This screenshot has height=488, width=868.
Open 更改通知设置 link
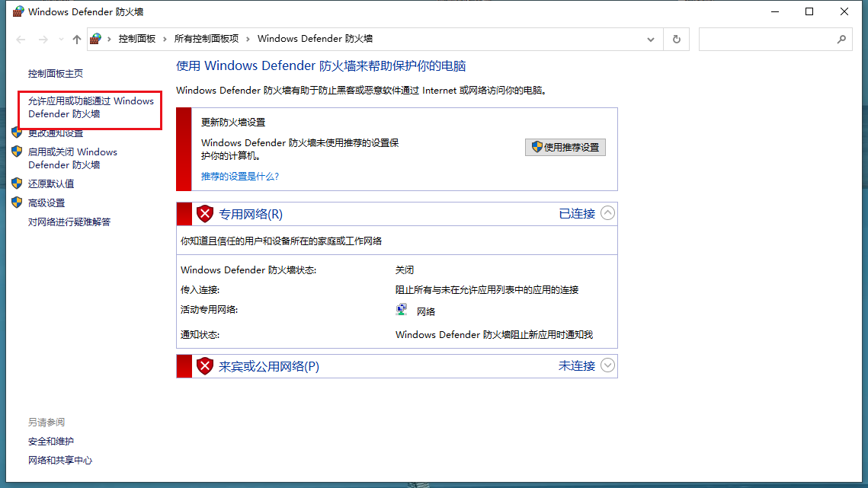coord(56,133)
